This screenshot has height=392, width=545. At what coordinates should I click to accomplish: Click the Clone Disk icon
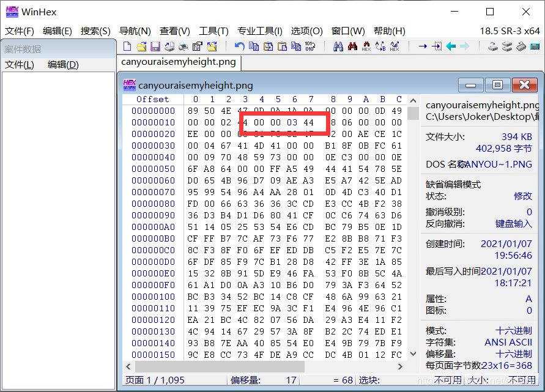pyautogui.click(x=507, y=46)
